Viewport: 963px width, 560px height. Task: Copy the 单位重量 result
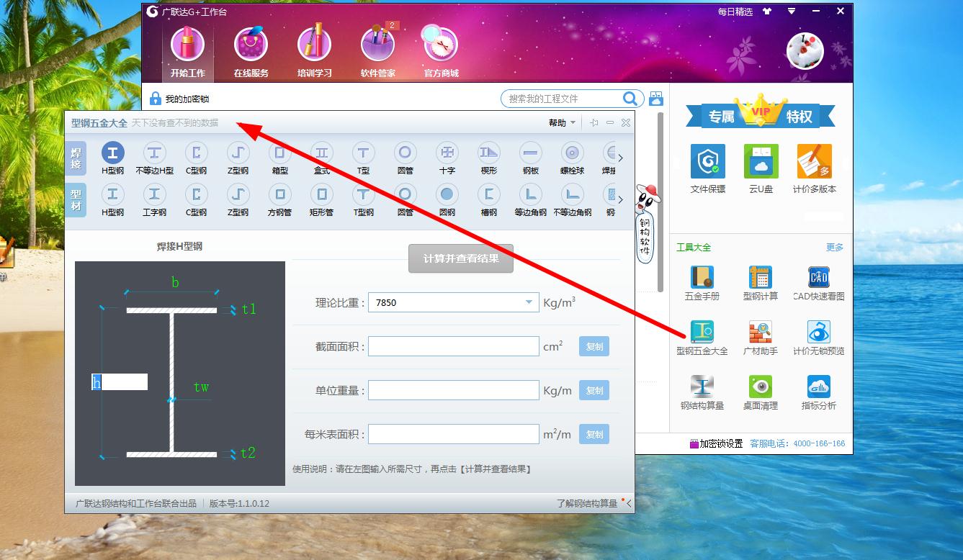594,390
